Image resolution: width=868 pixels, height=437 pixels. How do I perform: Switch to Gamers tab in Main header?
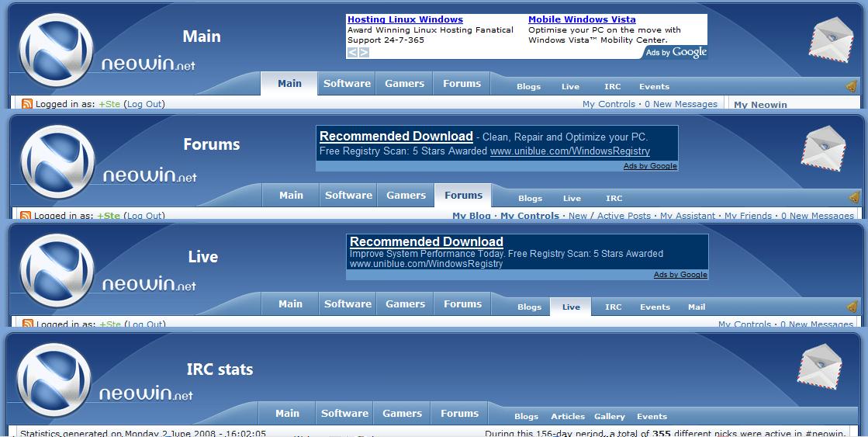pos(404,84)
